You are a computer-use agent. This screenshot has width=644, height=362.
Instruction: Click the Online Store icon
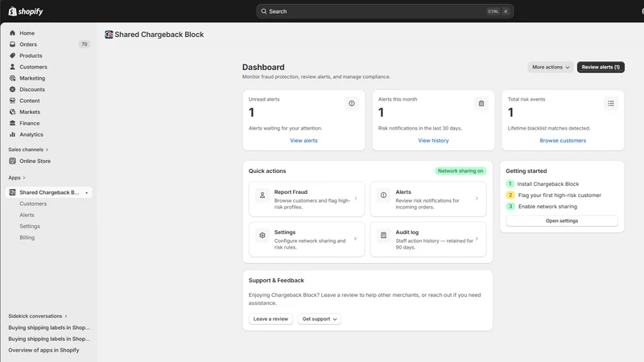[x=12, y=161]
